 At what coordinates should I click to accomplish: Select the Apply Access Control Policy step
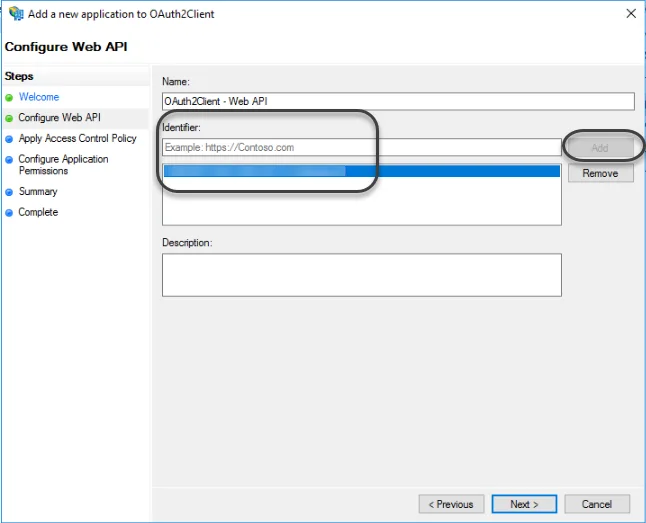[77, 138]
